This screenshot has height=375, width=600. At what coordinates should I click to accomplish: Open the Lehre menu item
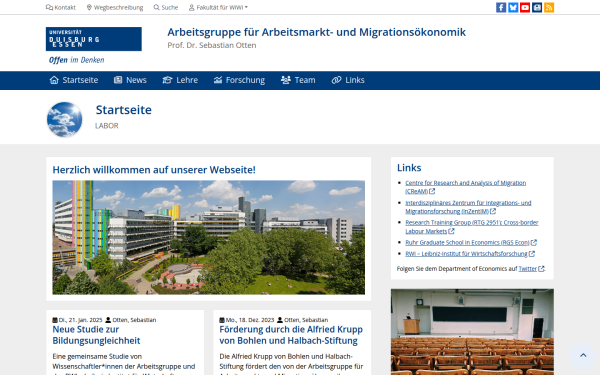tap(180, 80)
